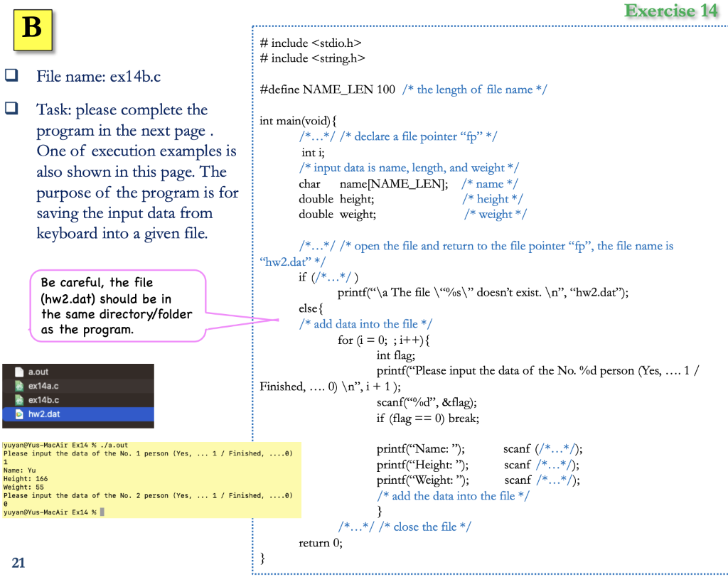Click the hw2.dat file icon
Image resolution: width=728 pixels, height=577 pixels.
pyautogui.click(x=19, y=414)
